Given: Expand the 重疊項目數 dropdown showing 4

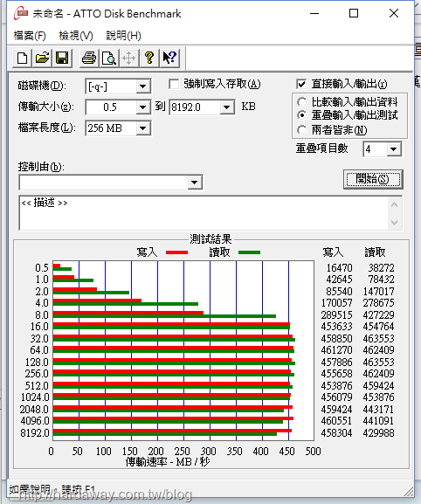Looking at the screenshot, I should tap(393, 149).
